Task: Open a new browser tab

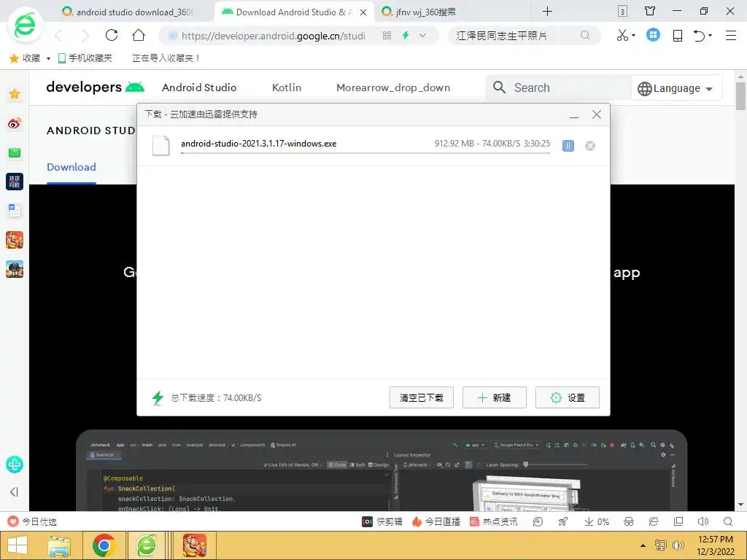Action: (547, 12)
